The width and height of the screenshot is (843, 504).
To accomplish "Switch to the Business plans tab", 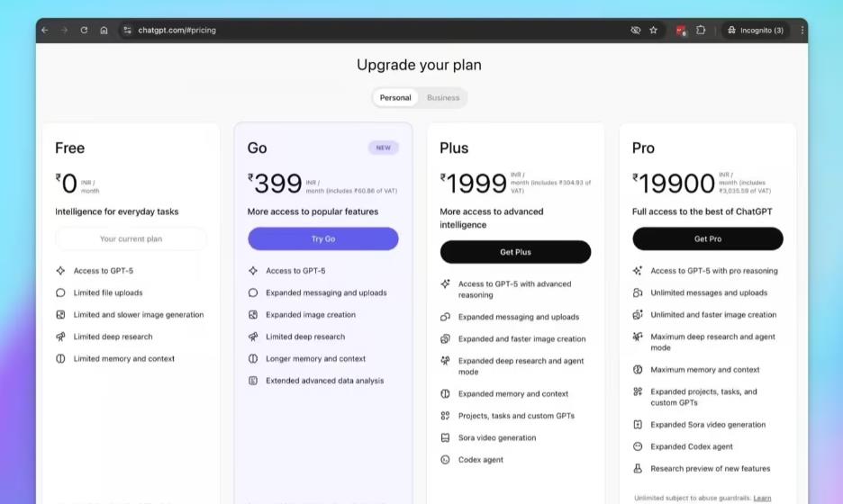I will click(443, 98).
